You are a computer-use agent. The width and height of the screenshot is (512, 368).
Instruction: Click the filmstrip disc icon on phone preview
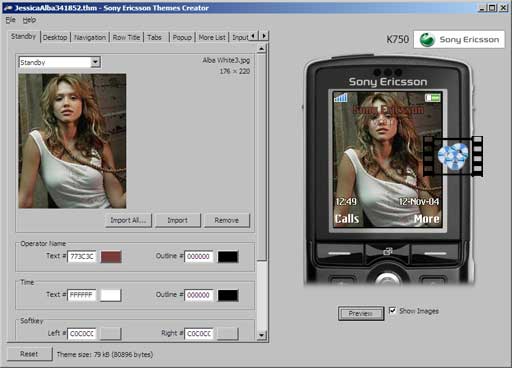pyautogui.click(x=453, y=157)
